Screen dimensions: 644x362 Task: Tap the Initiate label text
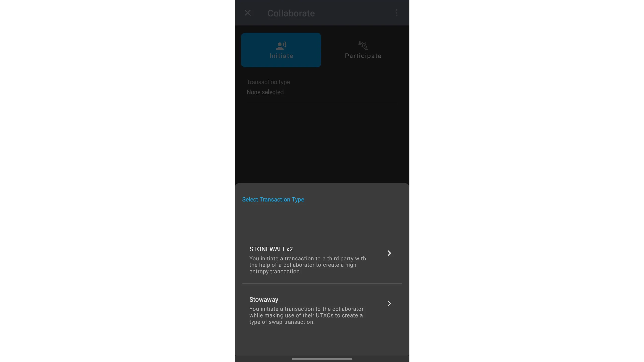coord(281,56)
